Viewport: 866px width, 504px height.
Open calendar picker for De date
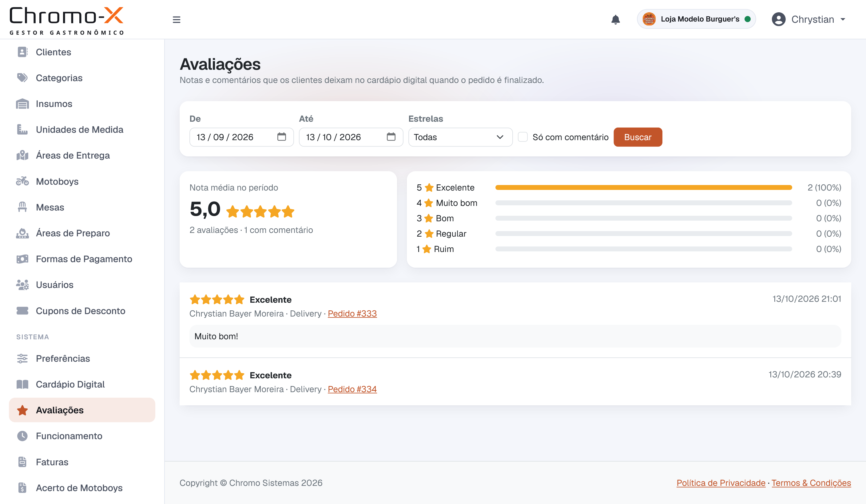click(x=281, y=137)
